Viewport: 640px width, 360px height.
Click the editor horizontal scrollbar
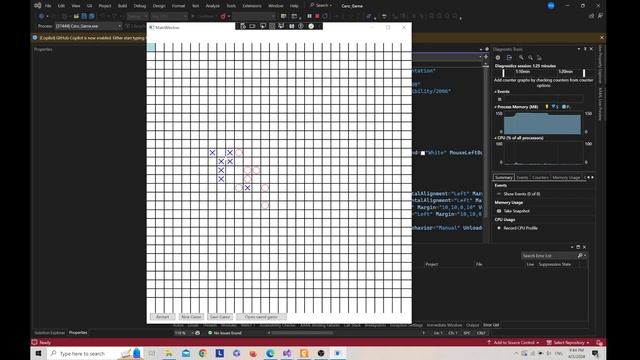[x=302, y=333]
